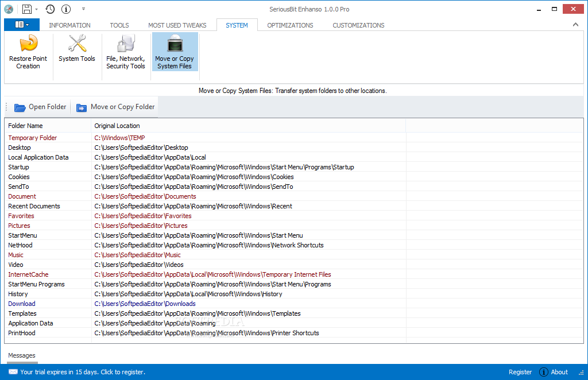This screenshot has width=588, height=380.
Task: Select the NetHood row
Action: tap(293, 245)
